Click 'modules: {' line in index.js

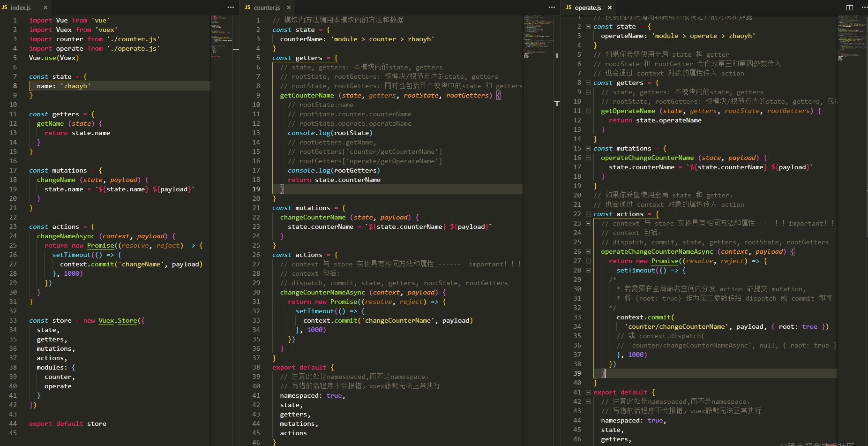point(56,367)
